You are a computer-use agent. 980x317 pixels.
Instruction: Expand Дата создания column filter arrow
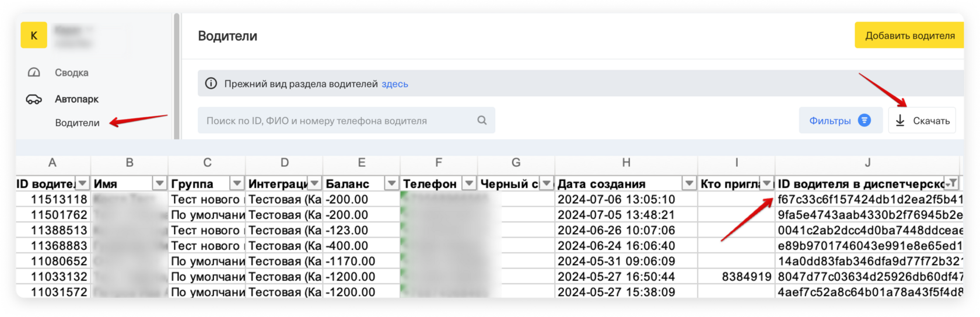pyautogui.click(x=689, y=184)
